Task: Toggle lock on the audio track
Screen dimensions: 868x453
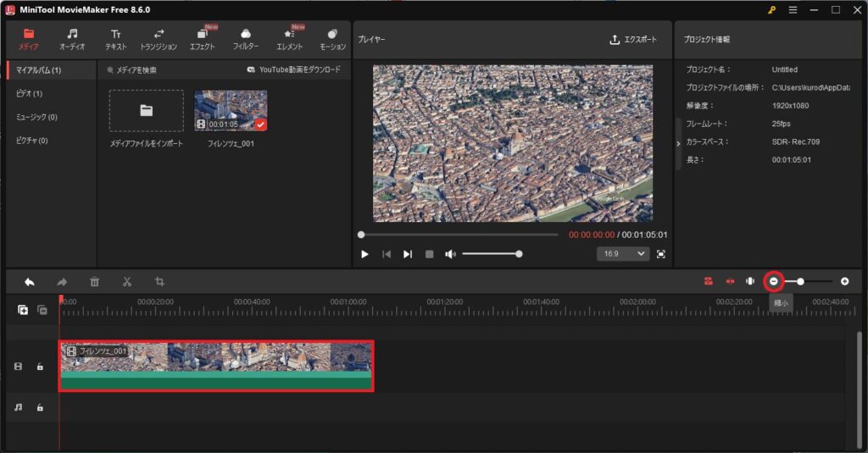Action: [40, 407]
